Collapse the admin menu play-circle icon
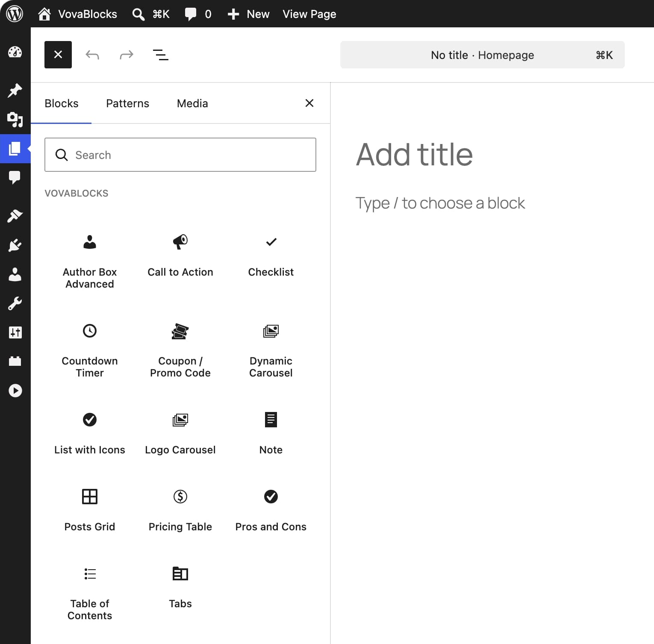Viewport: 654px width, 644px height. pyautogui.click(x=15, y=391)
